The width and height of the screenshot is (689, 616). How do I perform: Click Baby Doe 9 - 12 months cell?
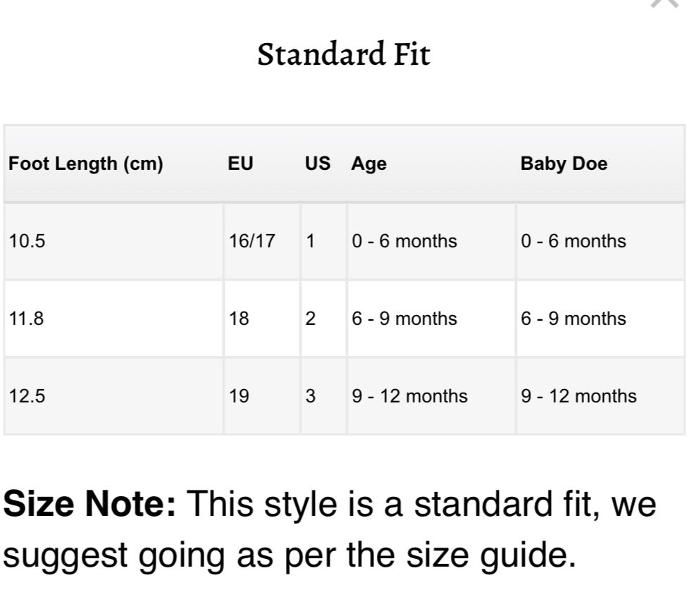[x=600, y=395]
